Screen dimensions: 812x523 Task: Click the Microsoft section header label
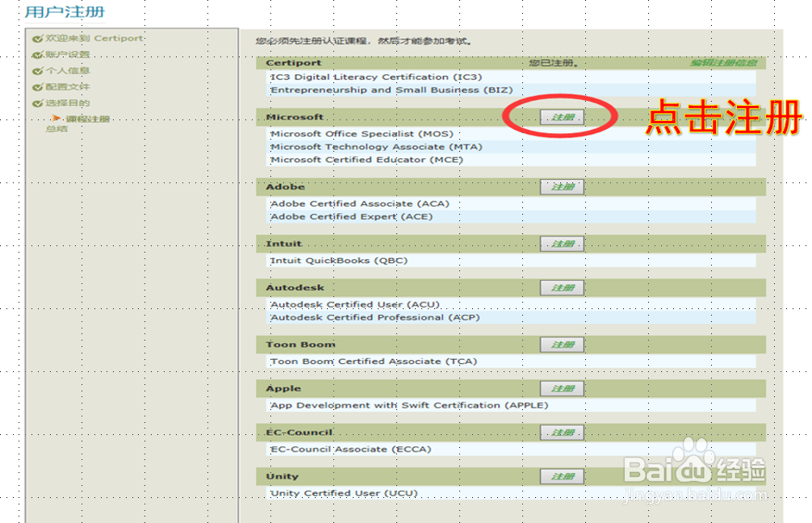click(x=295, y=118)
